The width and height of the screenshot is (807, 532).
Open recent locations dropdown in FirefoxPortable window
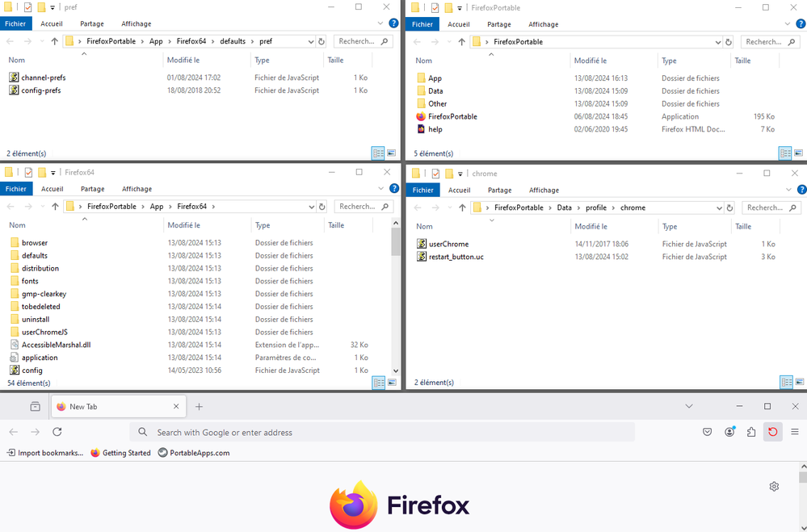coord(449,42)
